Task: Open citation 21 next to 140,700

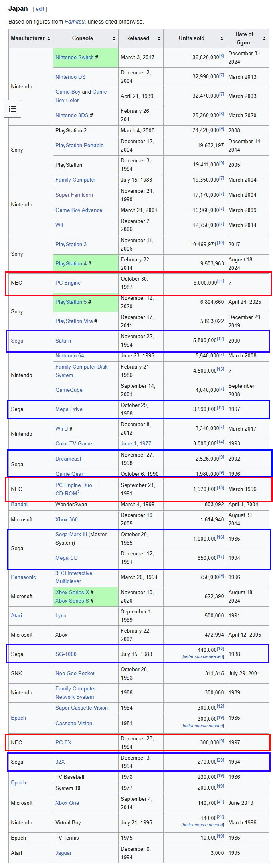Action: click(x=220, y=801)
